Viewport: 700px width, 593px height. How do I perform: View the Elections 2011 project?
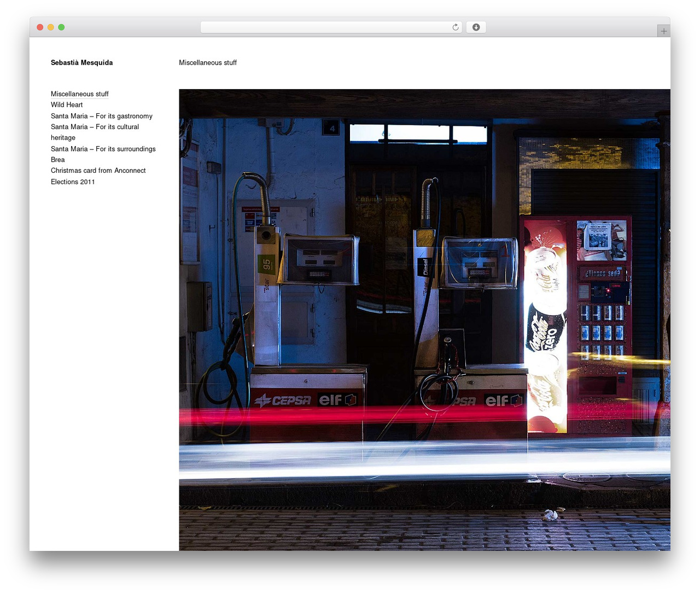[73, 182]
